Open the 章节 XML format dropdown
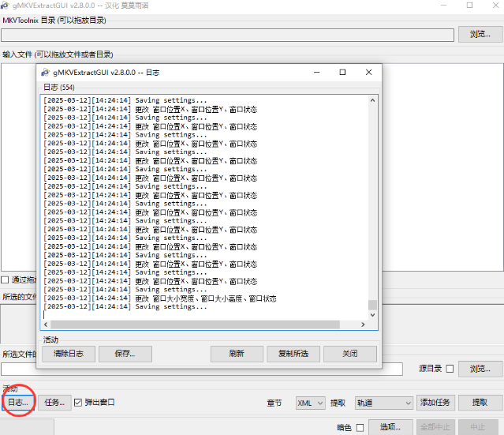Image resolution: width=504 pixels, height=435 pixels. tap(311, 403)
